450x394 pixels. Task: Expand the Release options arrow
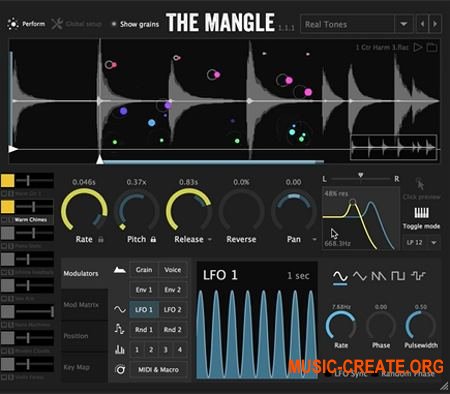click(210, 239)
